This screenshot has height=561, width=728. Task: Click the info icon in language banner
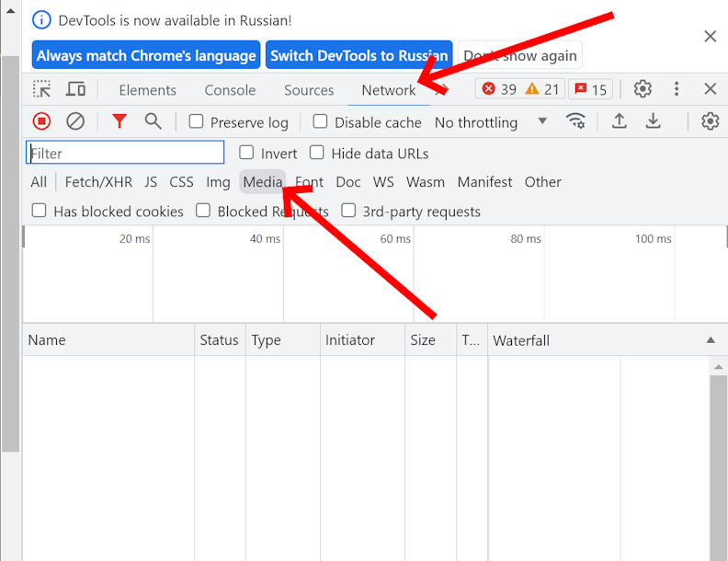41,20
